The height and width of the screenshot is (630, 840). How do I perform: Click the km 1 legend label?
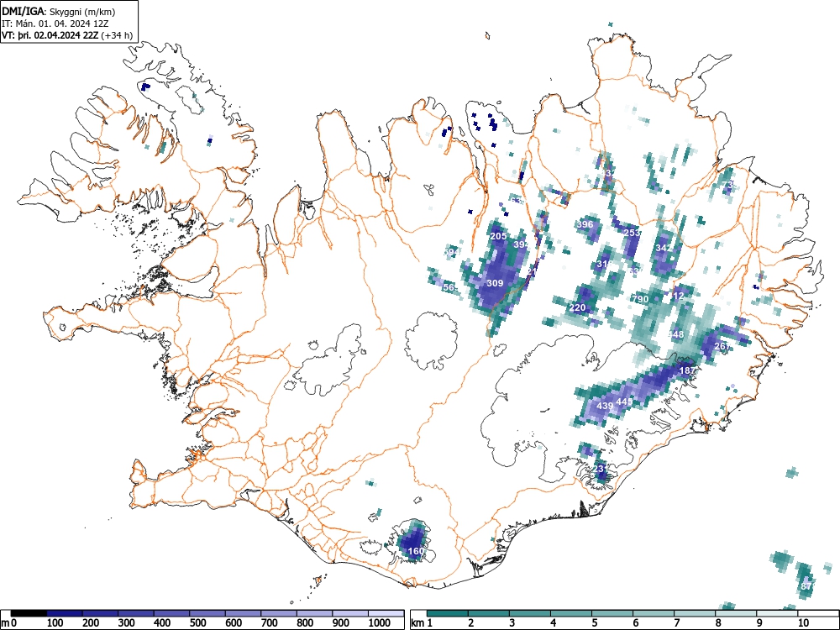(423, 623)
